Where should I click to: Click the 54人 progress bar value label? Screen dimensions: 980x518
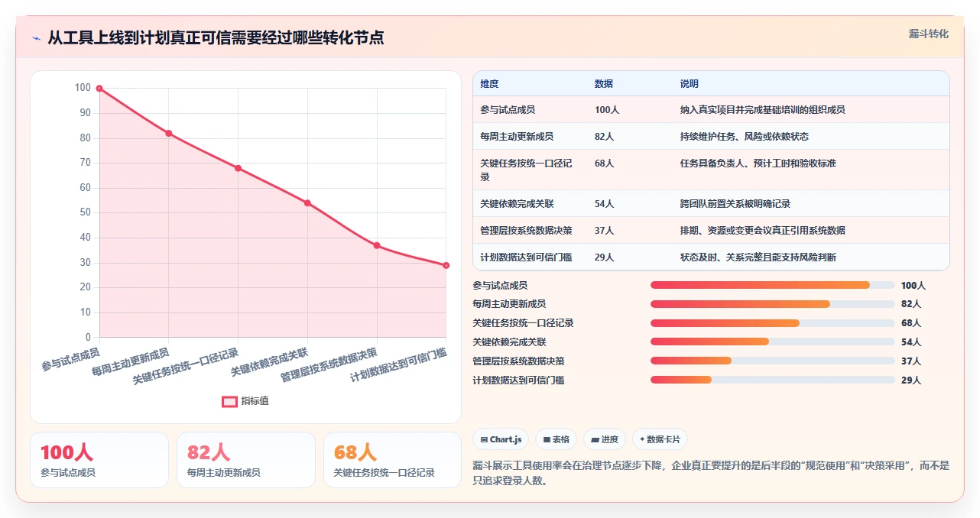click(911, 342)
